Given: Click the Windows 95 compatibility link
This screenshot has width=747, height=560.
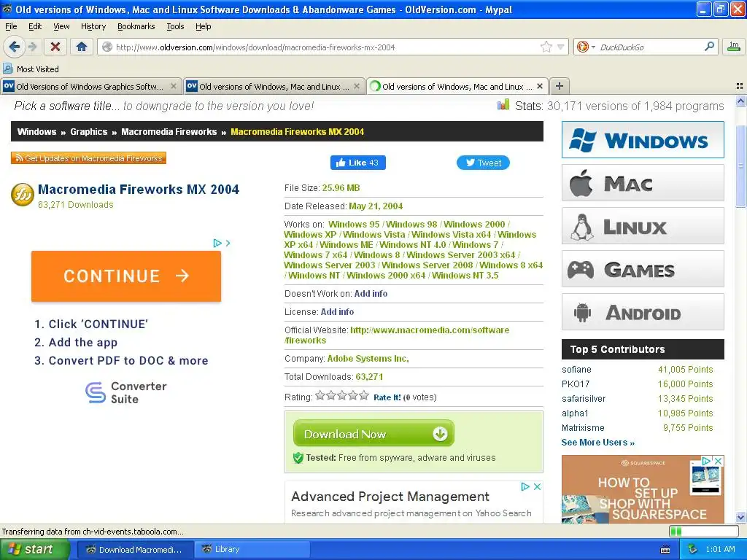Looking at the screenshot, I should click(354, 224).
